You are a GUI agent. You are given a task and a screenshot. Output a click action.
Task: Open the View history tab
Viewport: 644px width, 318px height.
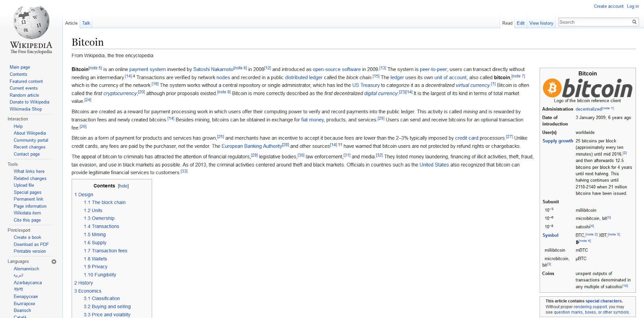(541, 23)
